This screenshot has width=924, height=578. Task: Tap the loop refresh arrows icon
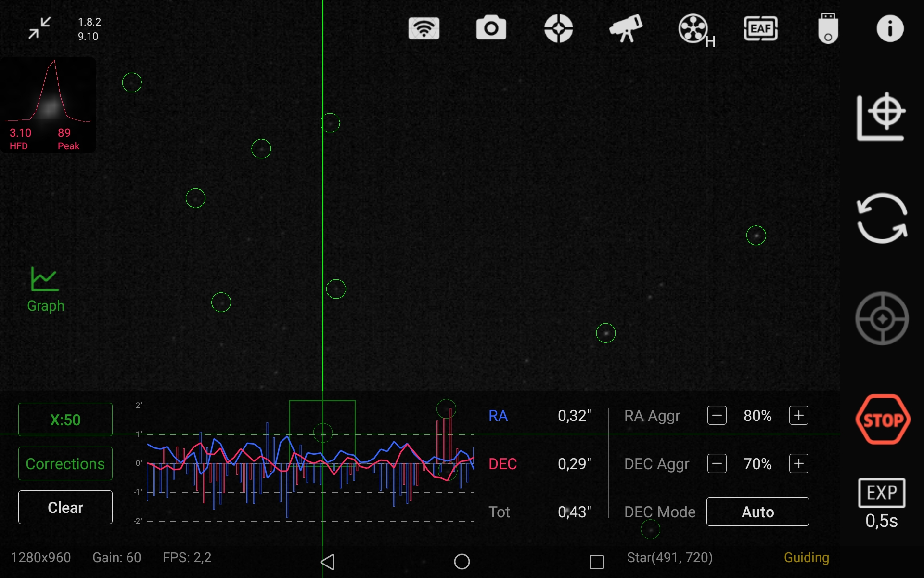point(882,218)
